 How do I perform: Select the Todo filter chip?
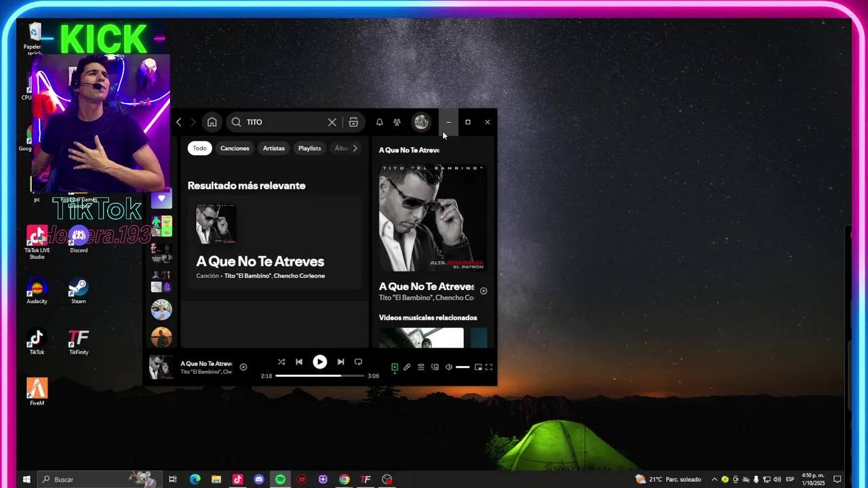(199, 148)
